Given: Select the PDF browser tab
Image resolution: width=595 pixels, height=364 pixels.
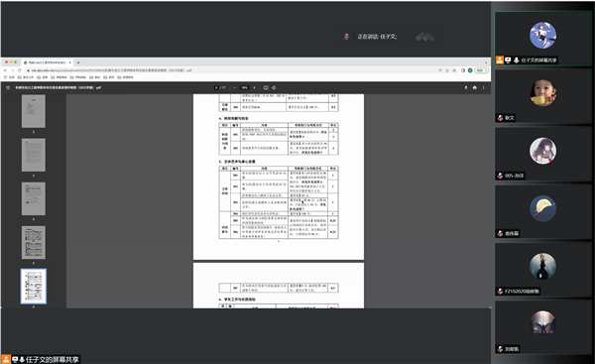Looking at the screenshot, I should click(x=47, y=62).
